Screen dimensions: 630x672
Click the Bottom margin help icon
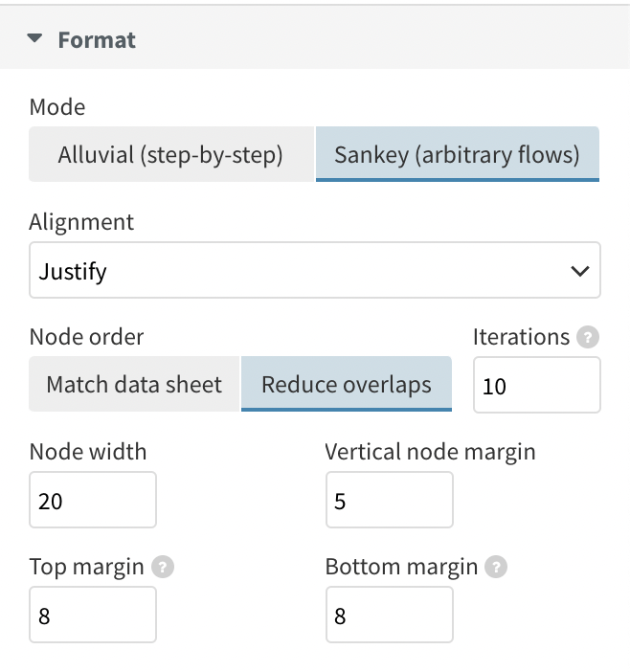[x=496, y=567]
